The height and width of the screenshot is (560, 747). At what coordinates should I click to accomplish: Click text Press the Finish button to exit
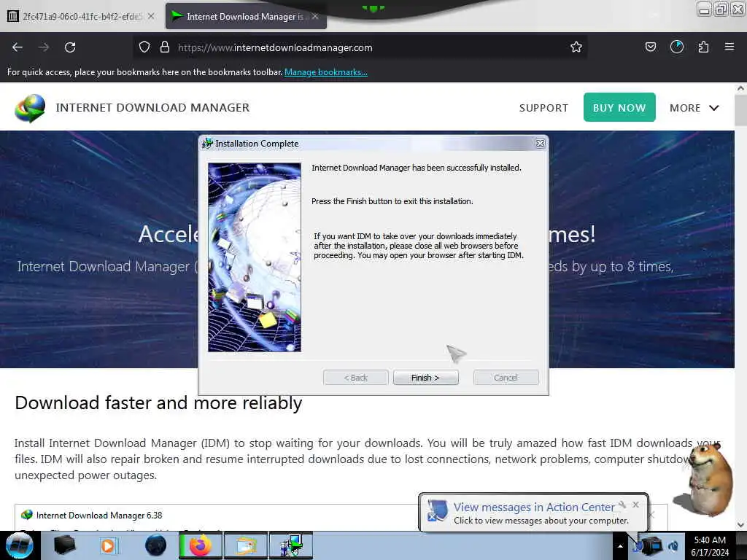pyautogui.click(x=392, y=201)
